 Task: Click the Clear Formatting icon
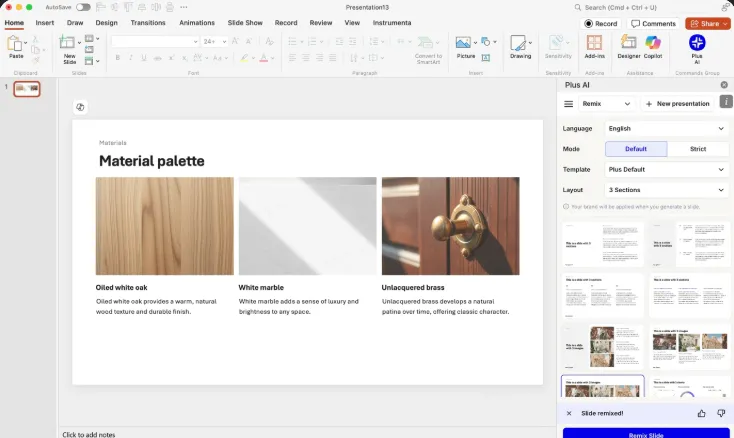tap(269, 41)
